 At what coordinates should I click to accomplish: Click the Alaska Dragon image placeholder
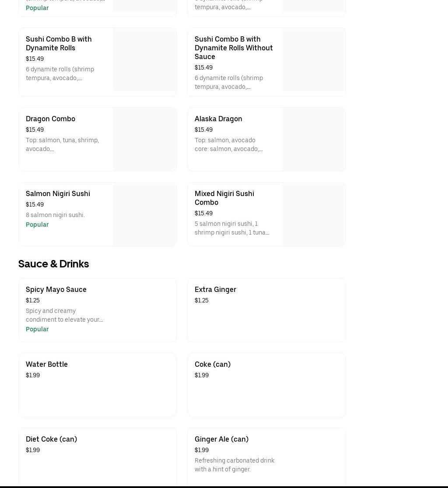[x=313, y=139]
